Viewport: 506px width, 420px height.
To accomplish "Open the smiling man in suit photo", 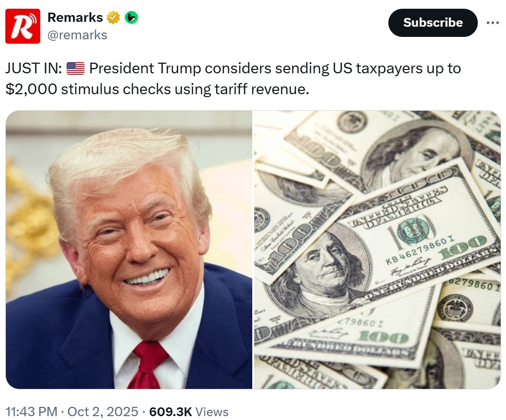I will [x=129, y=250].
